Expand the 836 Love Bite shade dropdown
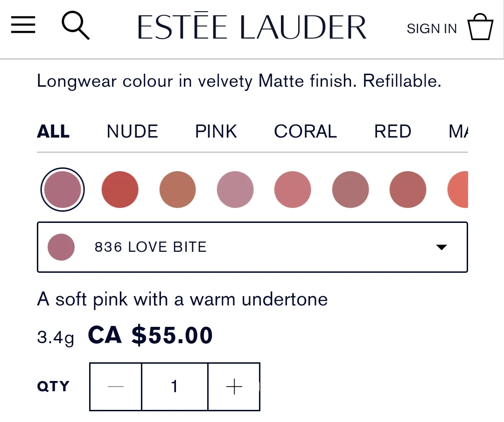 pyautogui.click(x=252, y=247)
